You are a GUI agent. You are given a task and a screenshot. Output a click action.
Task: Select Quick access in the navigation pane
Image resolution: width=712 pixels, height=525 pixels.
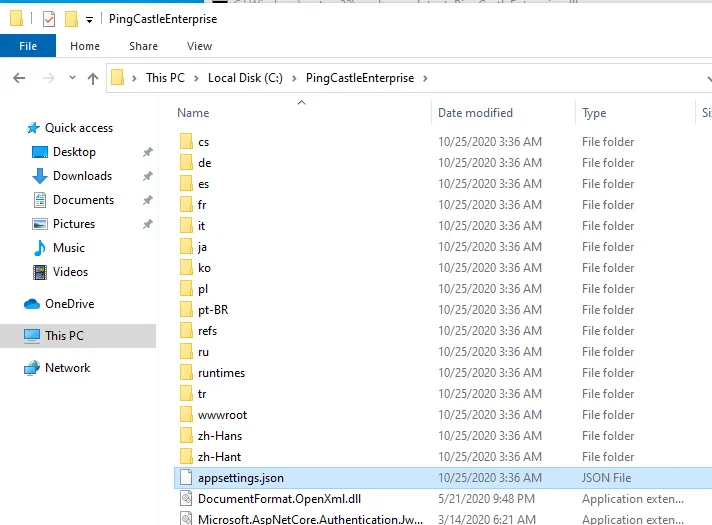pyautogui.click(x=79, y=128)
